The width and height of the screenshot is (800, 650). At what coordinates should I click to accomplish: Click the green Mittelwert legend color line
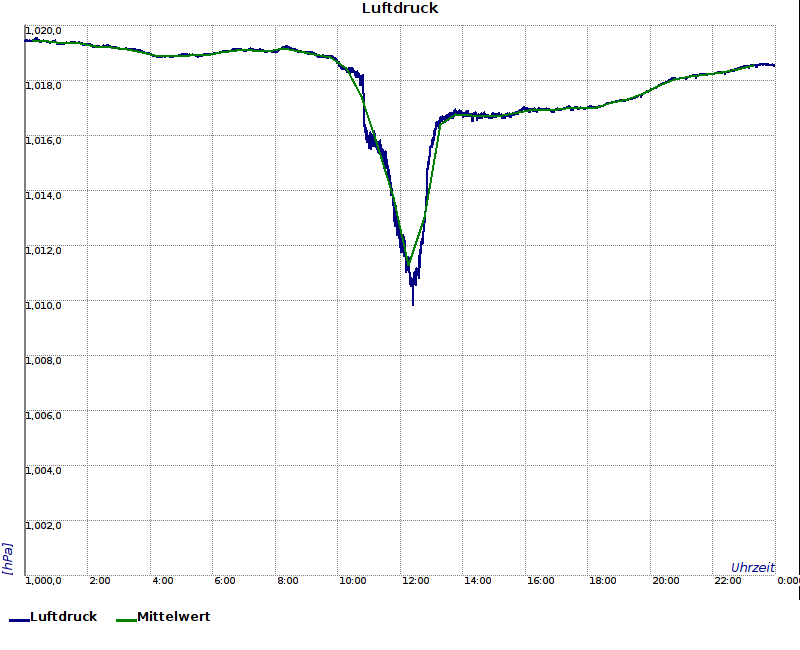127,620
